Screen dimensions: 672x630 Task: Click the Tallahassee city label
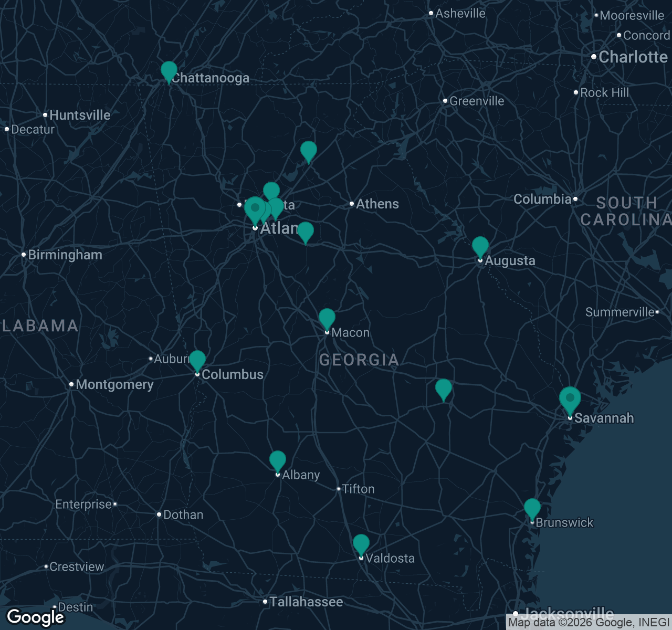pos(306,602)
